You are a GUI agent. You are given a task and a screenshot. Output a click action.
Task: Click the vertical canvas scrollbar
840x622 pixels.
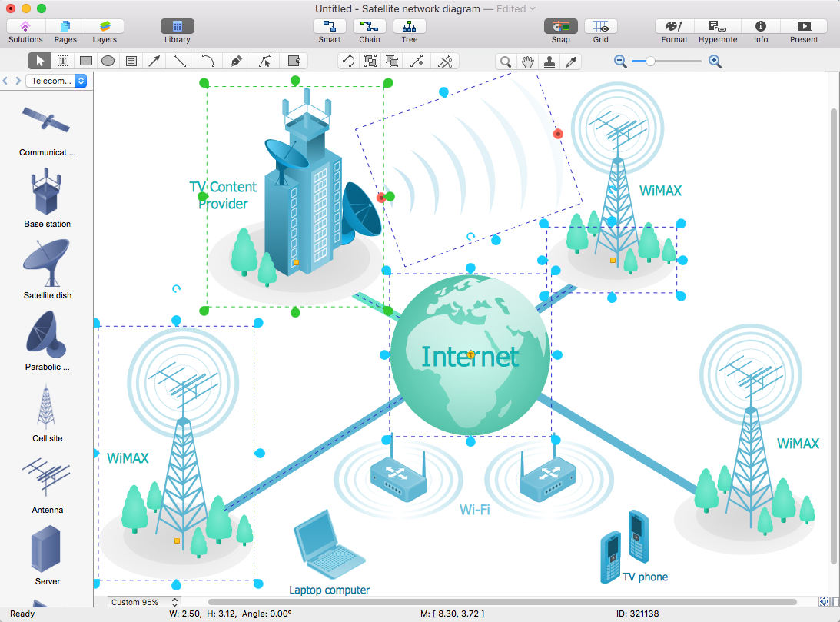point(834,336)
